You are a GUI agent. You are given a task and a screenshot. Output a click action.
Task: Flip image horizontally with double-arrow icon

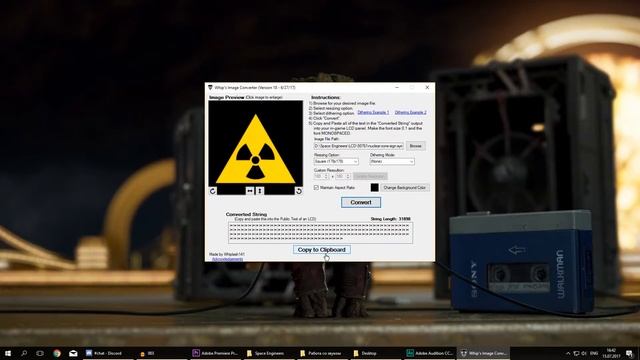pos(250,191)
